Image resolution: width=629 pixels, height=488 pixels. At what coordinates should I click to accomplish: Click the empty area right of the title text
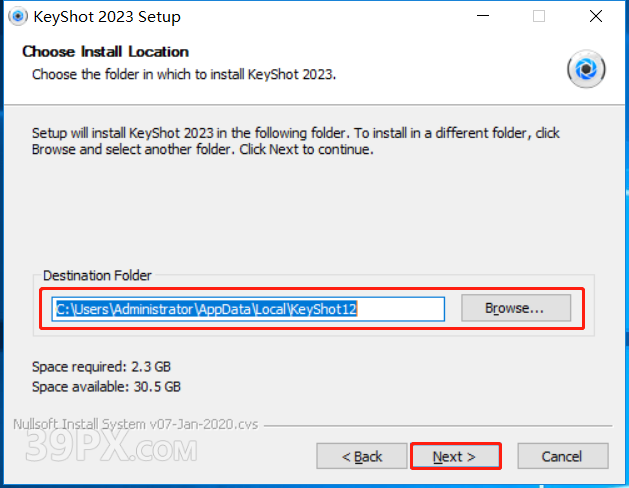pyautogui.click(x=320, y=17)
